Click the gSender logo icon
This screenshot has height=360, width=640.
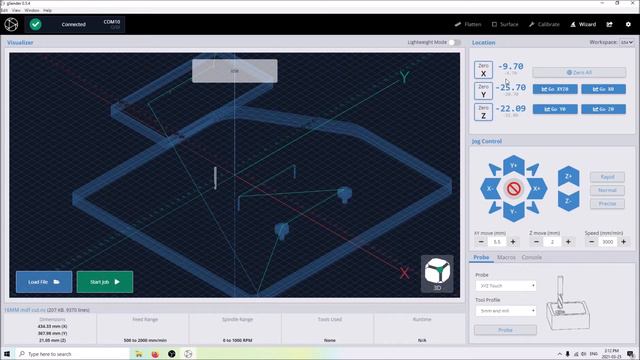pyautogui.click(x=11, y=24)
